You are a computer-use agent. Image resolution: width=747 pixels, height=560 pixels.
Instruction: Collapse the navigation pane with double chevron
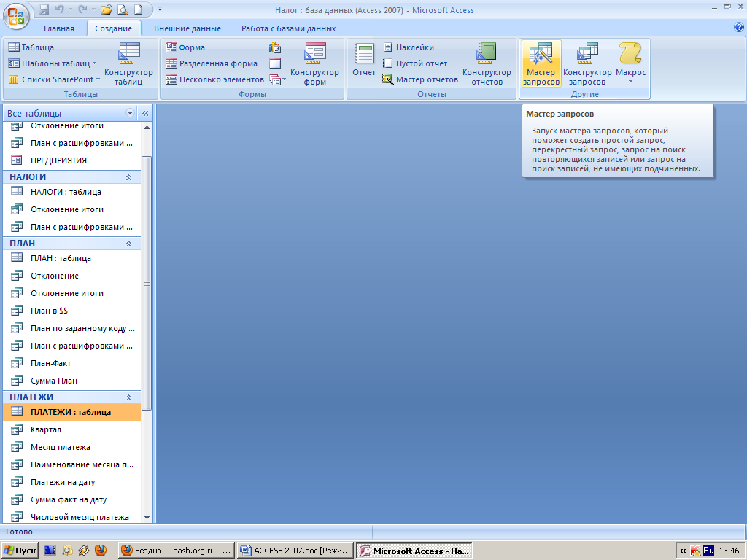[x=145, y=113]
